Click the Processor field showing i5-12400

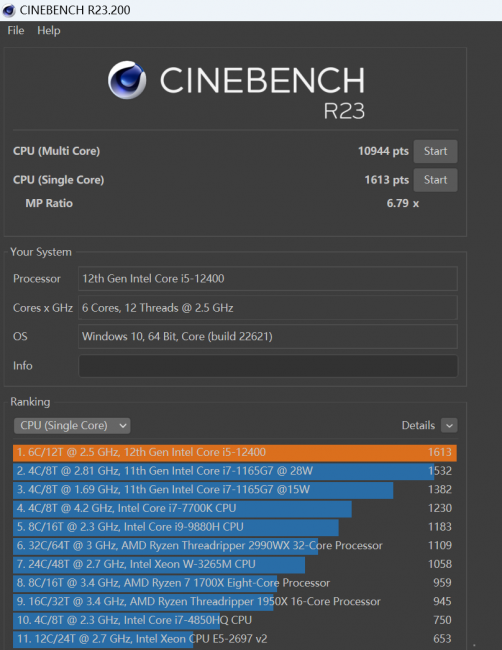point(268,279)
